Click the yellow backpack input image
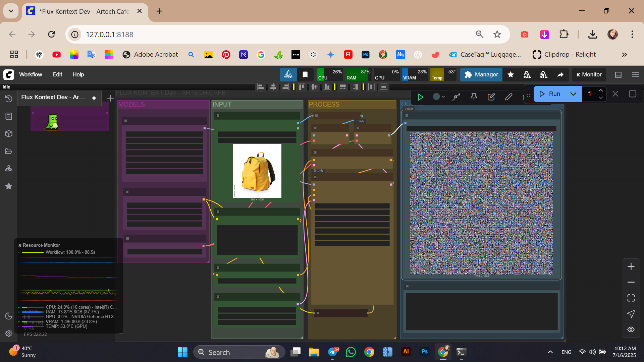Image resolution: width=644 pixels, height=362 pixels. click(257, 171)
